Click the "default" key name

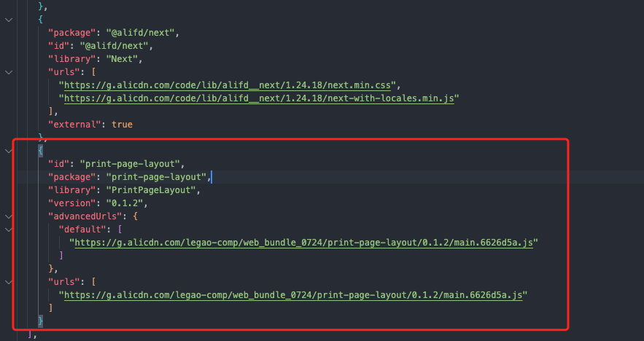82,230
